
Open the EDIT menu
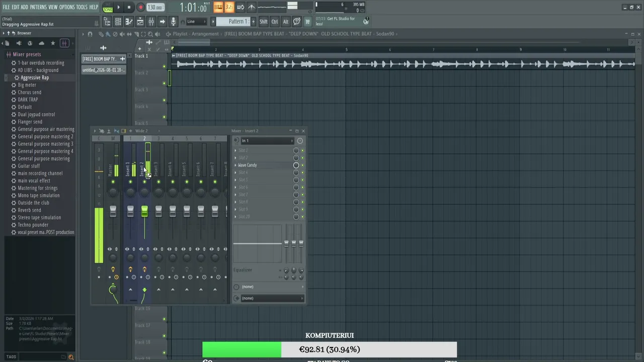pyautogui.click(x=16, y=7)
